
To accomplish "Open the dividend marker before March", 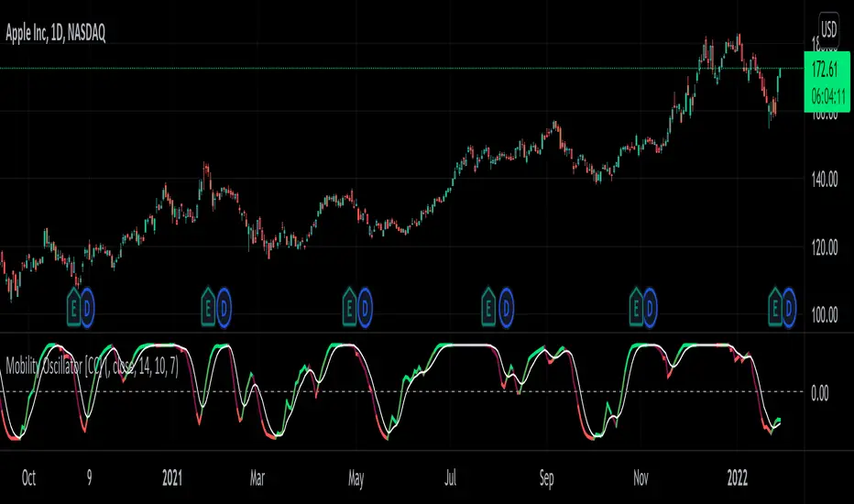I will 224,309.
